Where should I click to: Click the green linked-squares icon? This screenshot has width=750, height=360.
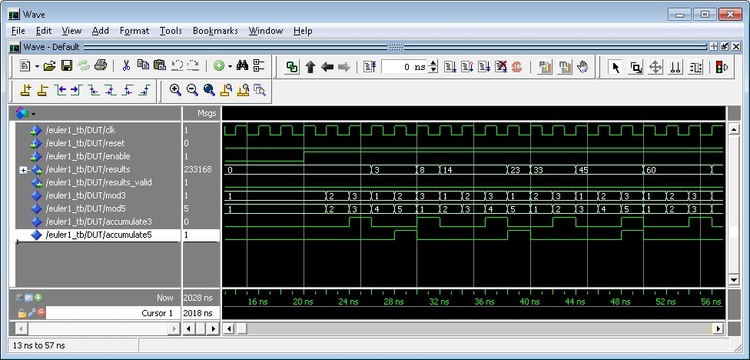[x=292, y=67]
